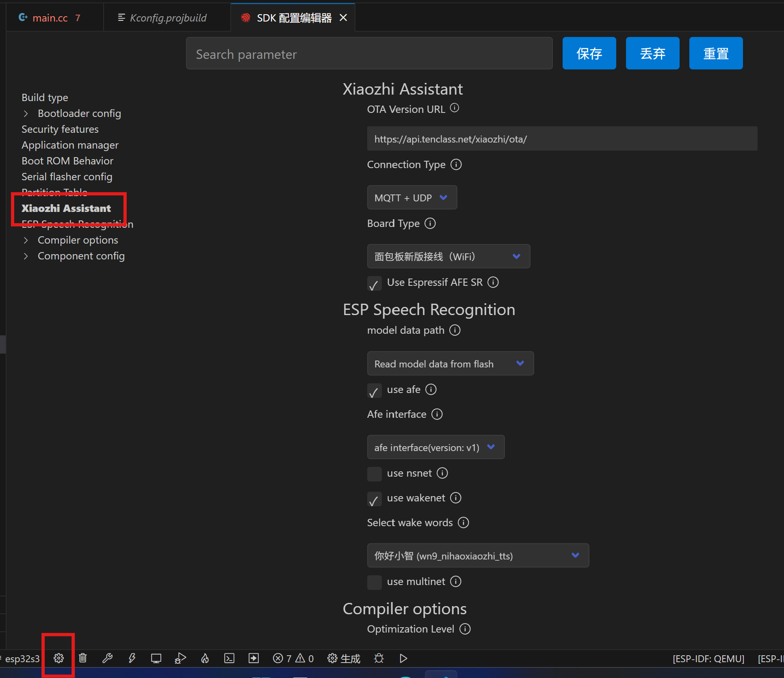Open the errors and warnings count
784x678 pixels.
pos(293,658)
